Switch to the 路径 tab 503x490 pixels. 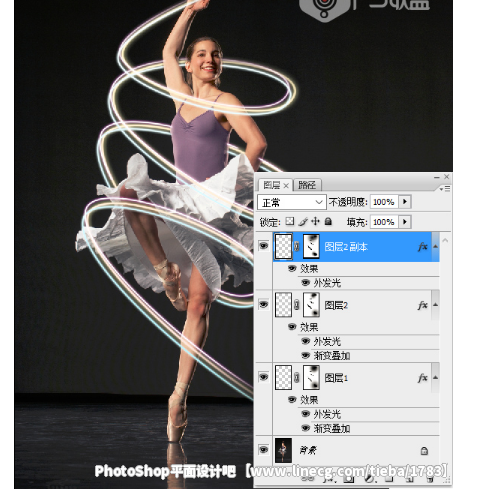point(307,185)
